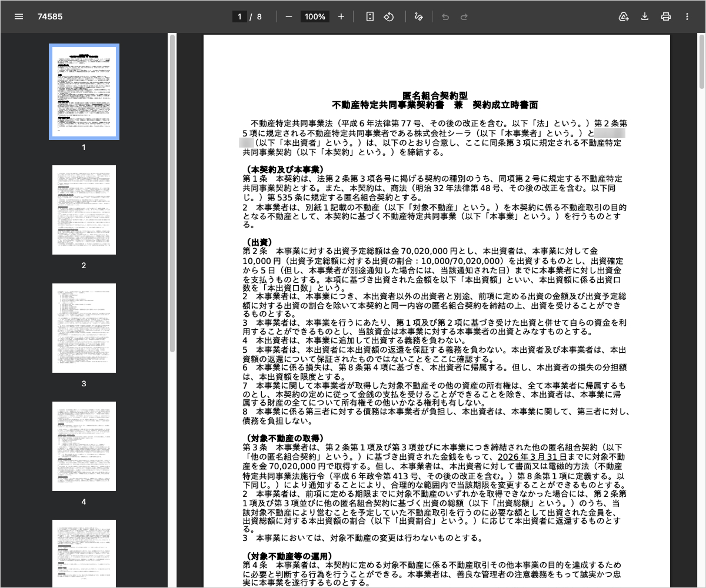The width and height of the screenshot is (706, 588).
Task: Click the thumbnail sidebar scrollbar
Action: (x=172, y=194)
